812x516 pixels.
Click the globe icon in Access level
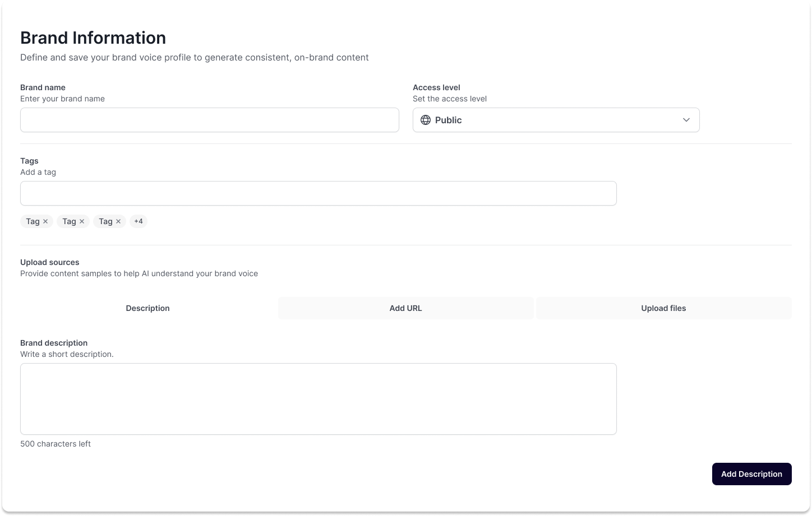coord(426,120)
